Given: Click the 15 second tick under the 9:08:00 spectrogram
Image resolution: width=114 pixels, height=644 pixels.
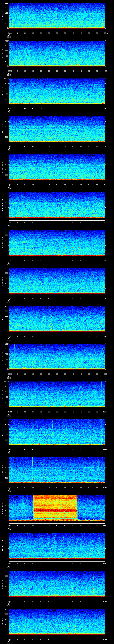Looking at the screenshot, I should (x=33, y=374).
